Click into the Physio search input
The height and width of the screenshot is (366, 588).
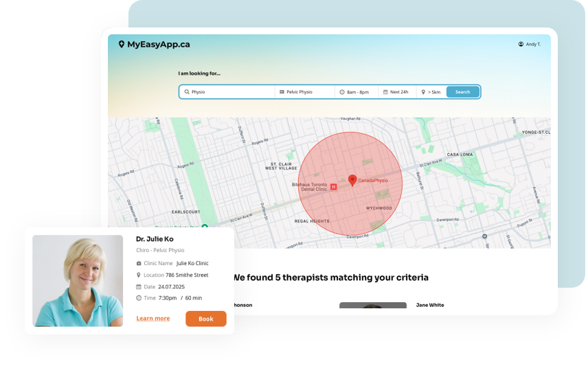coord(230,92)
